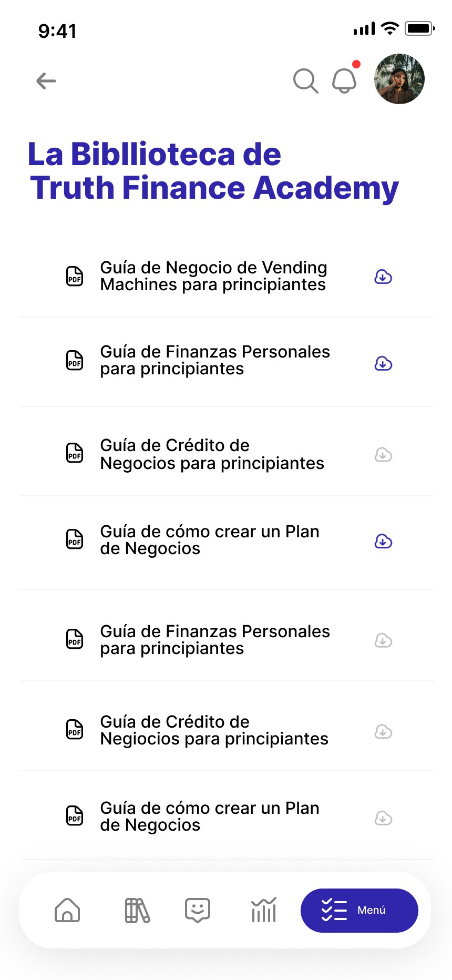Tap PDF icon of Vending Machines guide
Viewport: 452px width, 980px height.
point(75,276)
